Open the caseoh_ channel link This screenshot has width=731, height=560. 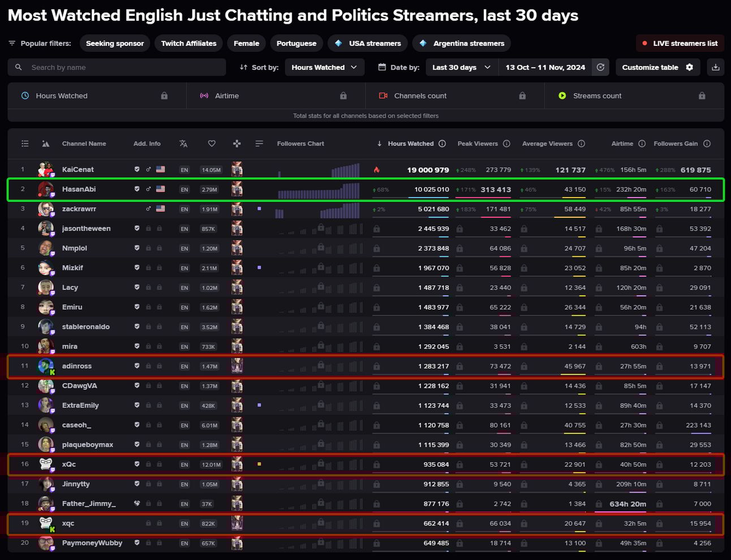[76, 425]
